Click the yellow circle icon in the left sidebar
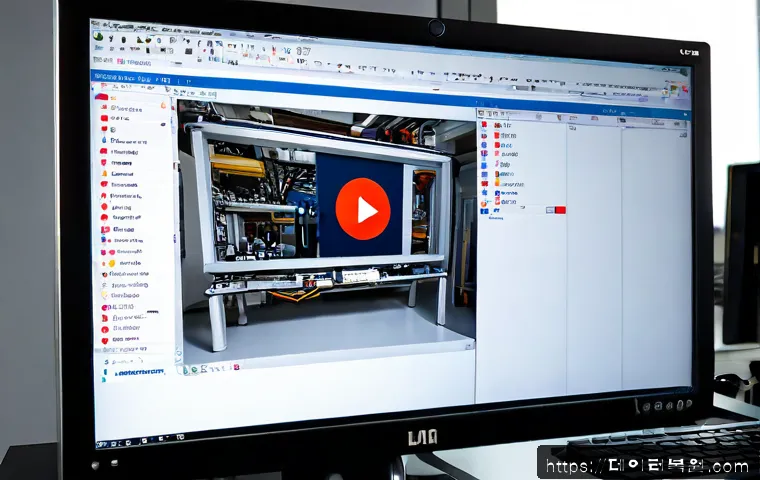 click(x=111, y=263)
